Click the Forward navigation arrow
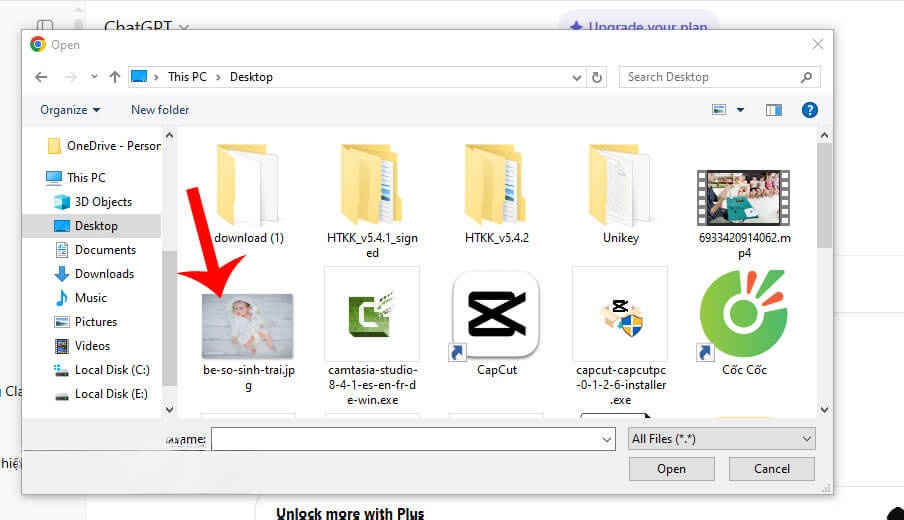Image resolution: width=904 pixels, height=520 pixels. coord(70,77)
